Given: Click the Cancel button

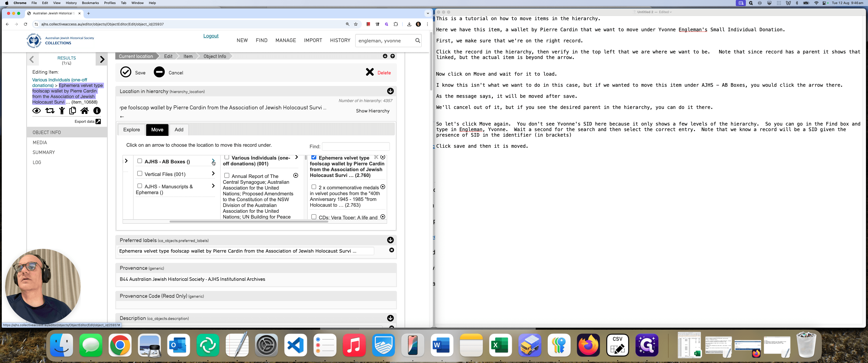Looking at the screenshot, I should click(169, 72).
